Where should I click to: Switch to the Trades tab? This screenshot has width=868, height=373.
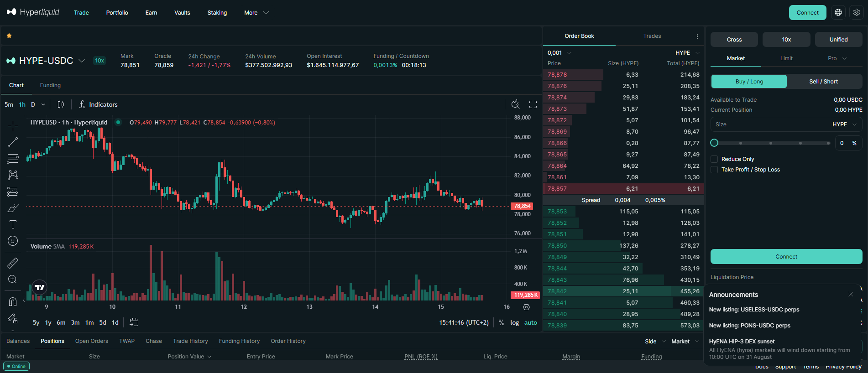click(652, 36)
